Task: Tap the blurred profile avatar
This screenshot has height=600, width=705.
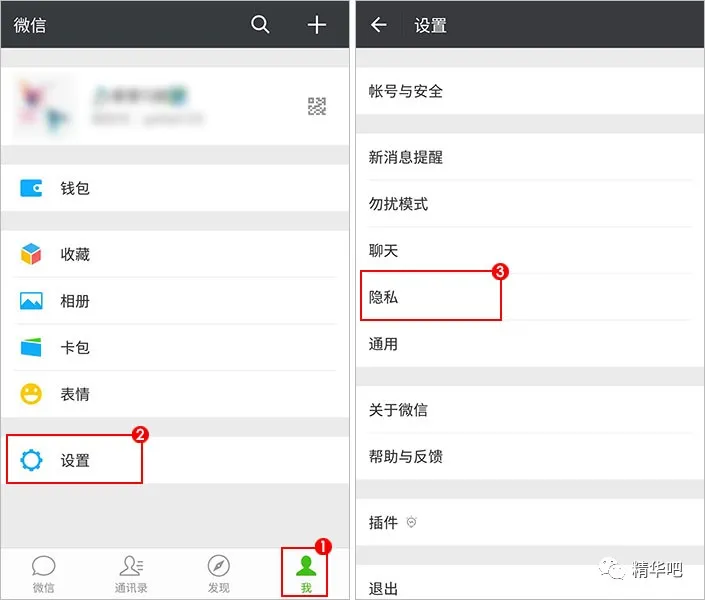Action: pos(44,106)
